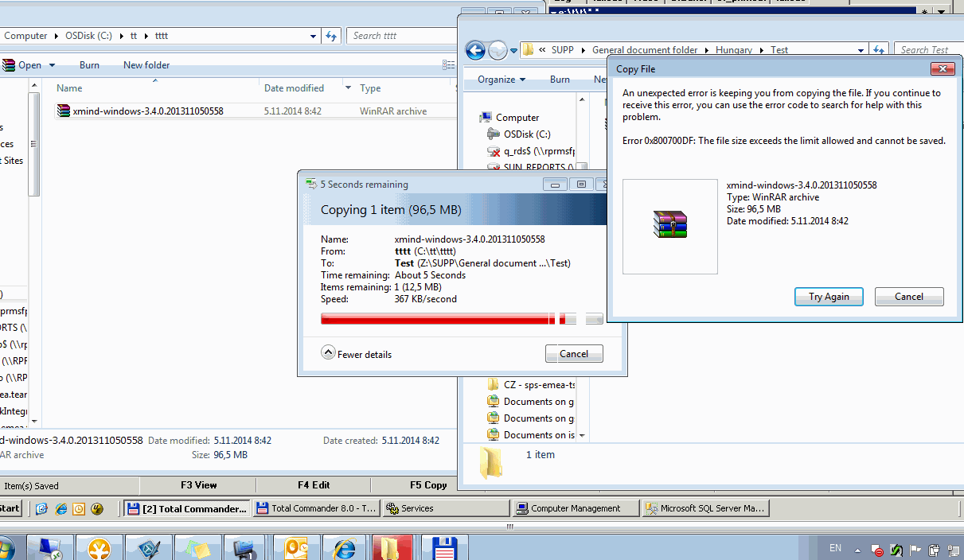964x560 pixels.
Task: Click the tree scroll down arrow in Test window
Action: click(x=582, y=436)
